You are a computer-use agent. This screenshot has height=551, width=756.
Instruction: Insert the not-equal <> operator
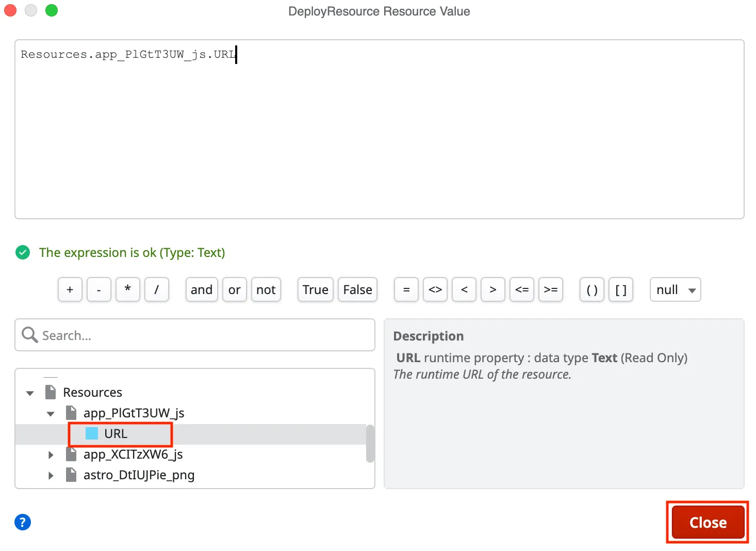(435, 289)
